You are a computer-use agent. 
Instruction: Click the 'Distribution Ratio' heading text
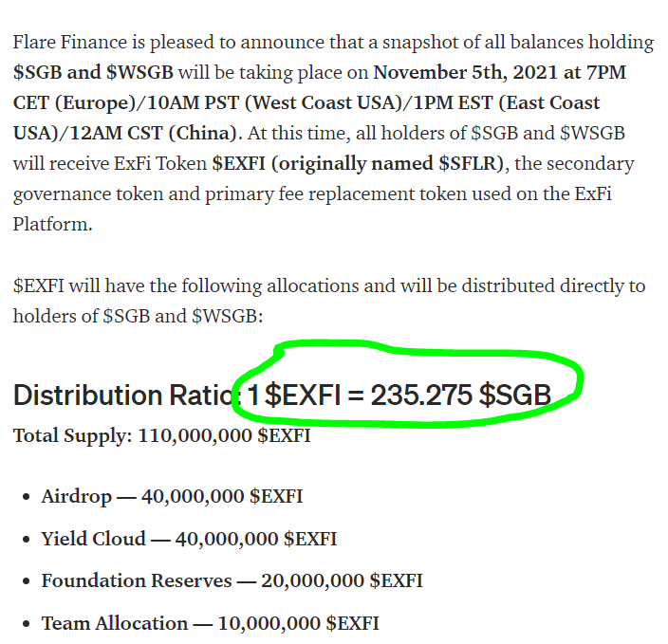[127, 395]
